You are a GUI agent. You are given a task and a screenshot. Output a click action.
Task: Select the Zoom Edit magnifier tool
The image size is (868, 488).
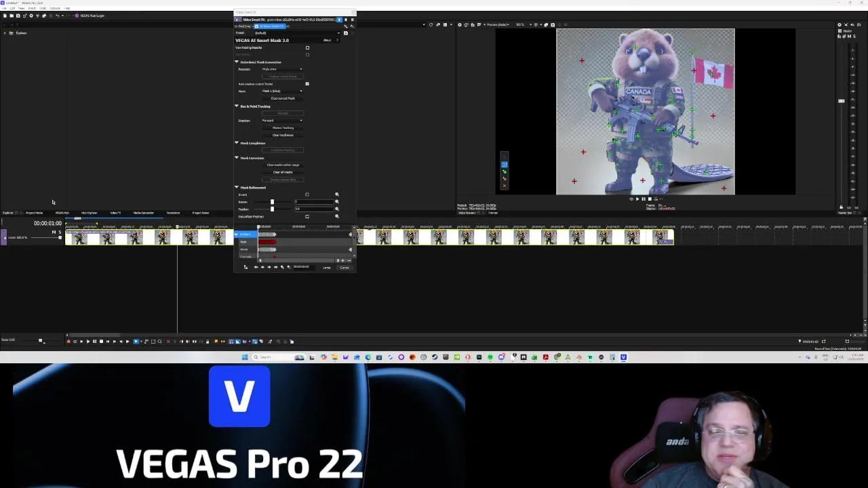pos(159,341)
